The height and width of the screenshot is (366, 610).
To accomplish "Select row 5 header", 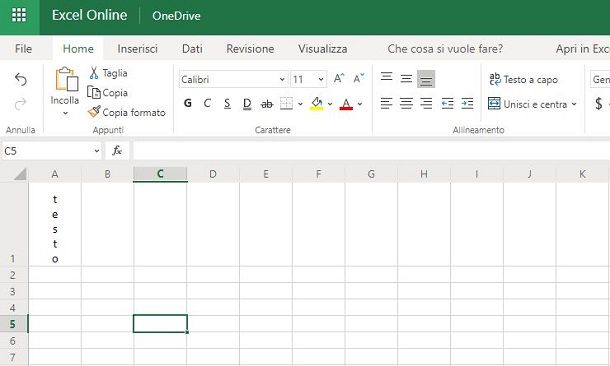I will pyautogui.click(x=14, y=324).
